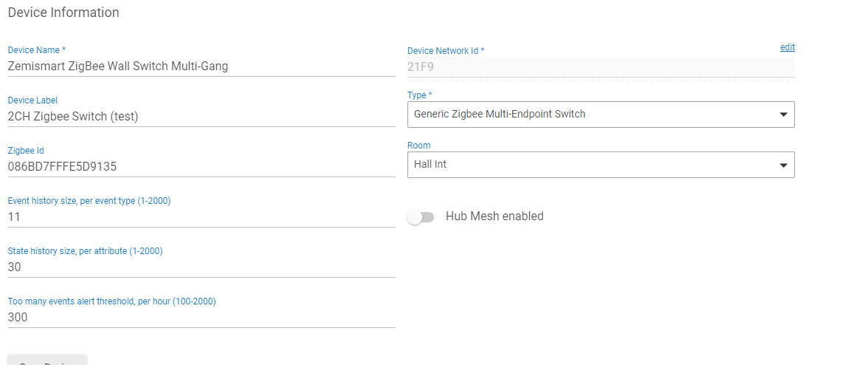Focus the Too many events threshold field

tap(201, 317)
